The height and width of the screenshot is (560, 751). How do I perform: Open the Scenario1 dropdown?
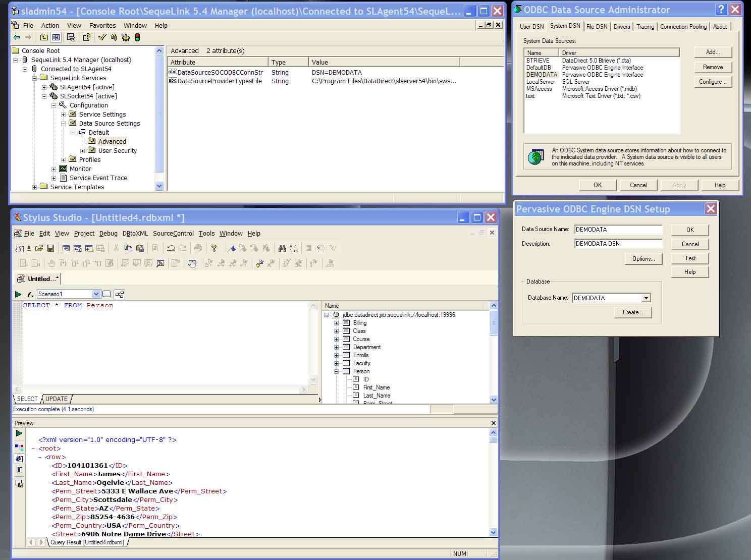(x=96, y=294)
